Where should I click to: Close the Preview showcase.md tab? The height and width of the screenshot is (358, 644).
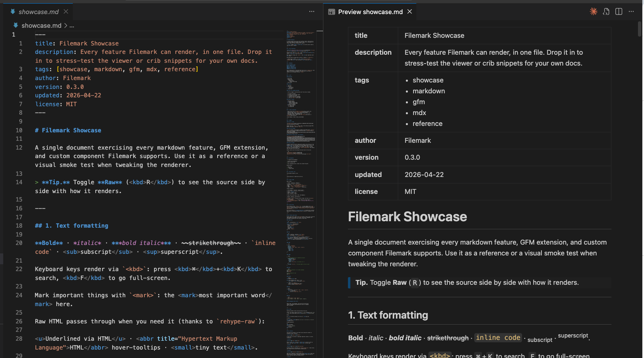[409, 12]
